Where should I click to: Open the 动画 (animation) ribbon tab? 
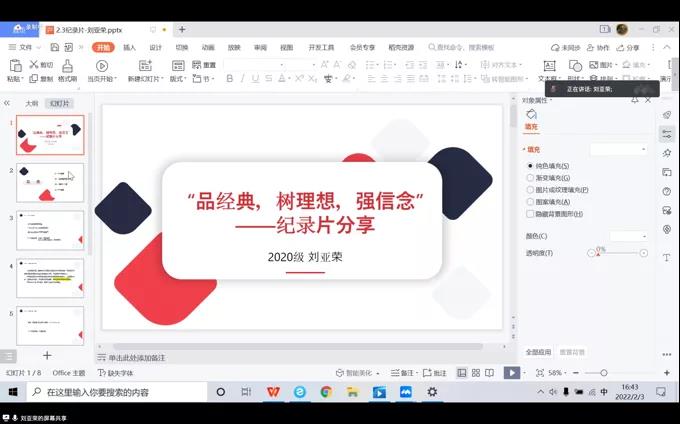pos(208,47)
